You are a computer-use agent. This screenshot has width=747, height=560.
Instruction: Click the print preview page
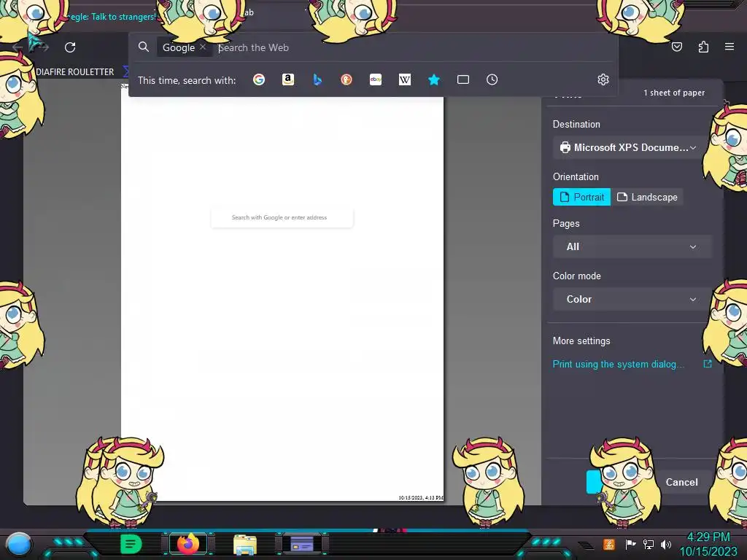click(282, 293)
